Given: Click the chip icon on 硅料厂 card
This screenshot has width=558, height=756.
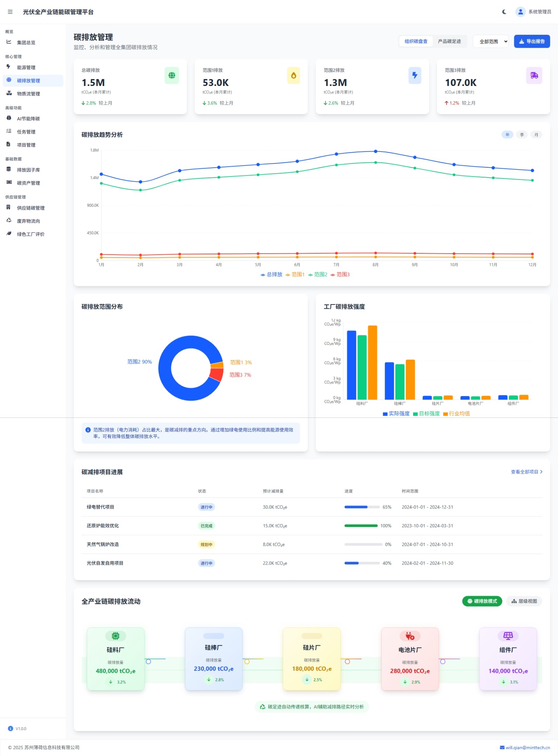Looking at the screenshot, I should coord(115,636).
